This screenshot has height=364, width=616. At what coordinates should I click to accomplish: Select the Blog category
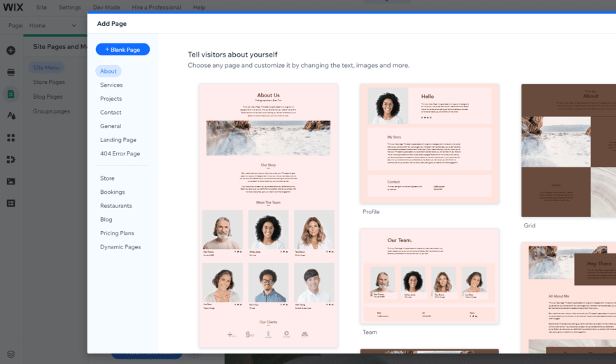click(106, 220)
